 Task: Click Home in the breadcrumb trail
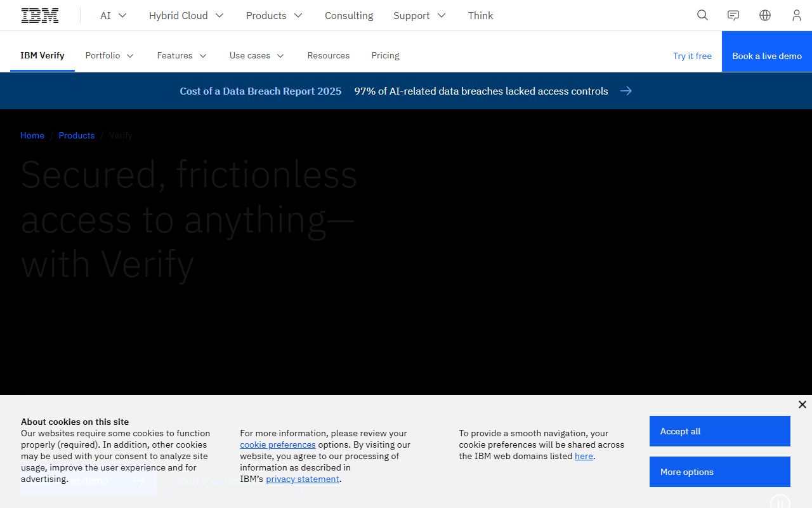32,135
